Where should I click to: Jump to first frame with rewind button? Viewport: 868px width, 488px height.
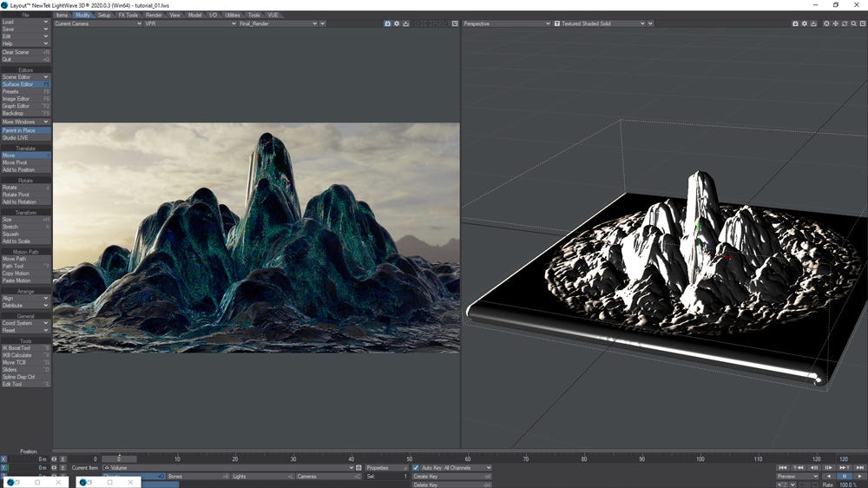[783, 468]
